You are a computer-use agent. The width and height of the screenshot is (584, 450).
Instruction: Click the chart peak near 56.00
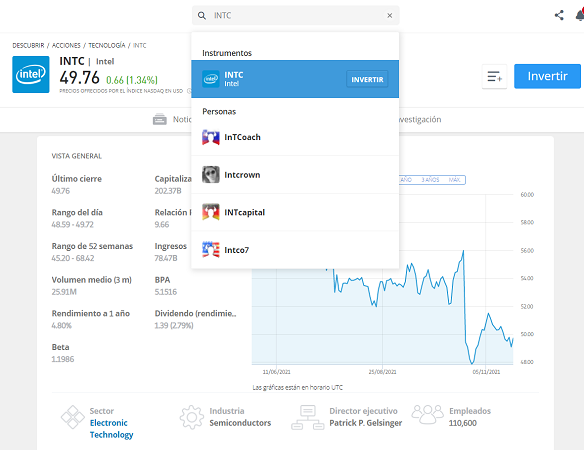(463, 251)
